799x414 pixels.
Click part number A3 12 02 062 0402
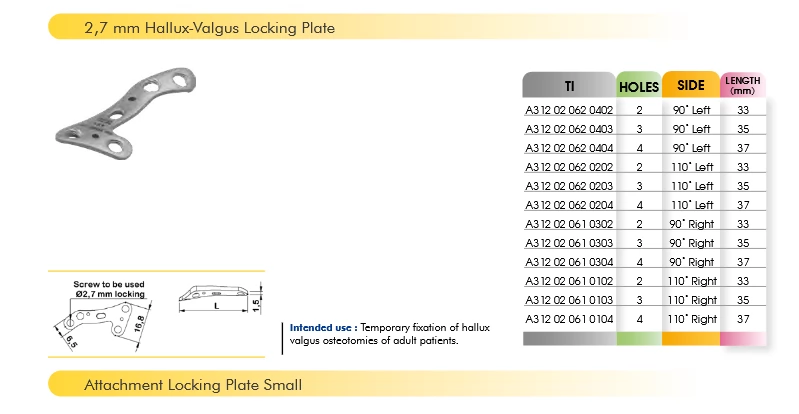(x=569, y=110)
